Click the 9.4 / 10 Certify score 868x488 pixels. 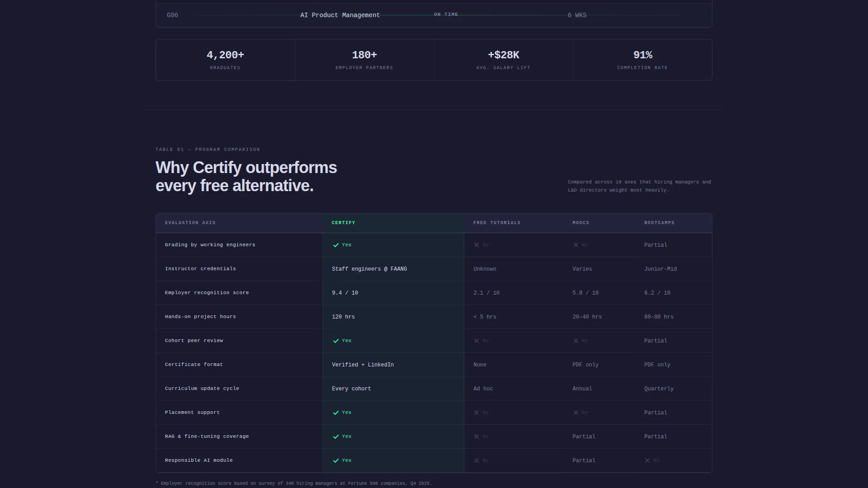[x=345, y=293]
